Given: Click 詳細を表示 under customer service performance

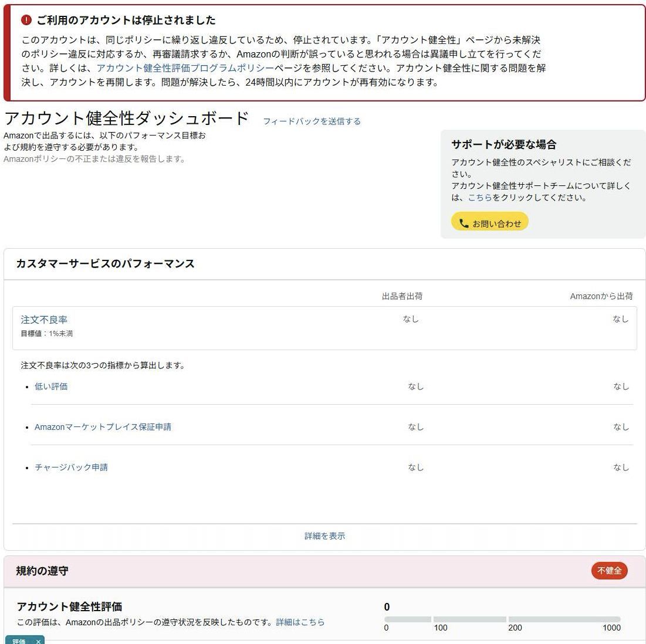Looking at the screenshot, I should 324,535.
